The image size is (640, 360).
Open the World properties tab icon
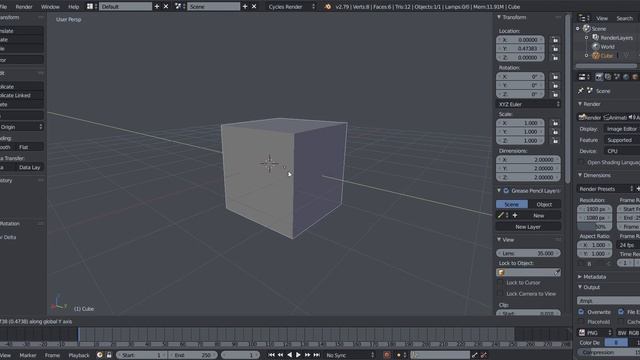626,77
